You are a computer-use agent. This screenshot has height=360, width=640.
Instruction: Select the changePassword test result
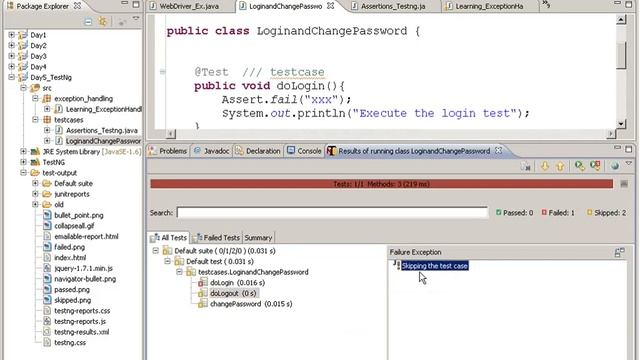coord(251,304)
